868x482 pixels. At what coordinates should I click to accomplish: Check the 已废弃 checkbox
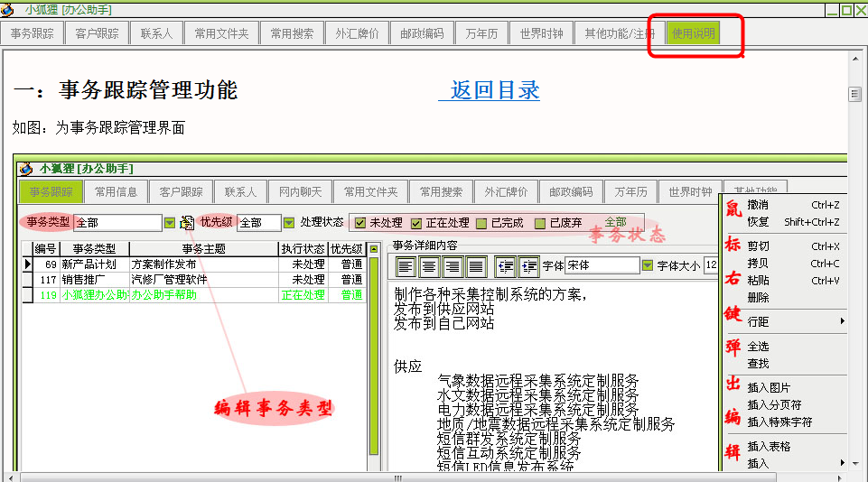(x=540, y=223)
